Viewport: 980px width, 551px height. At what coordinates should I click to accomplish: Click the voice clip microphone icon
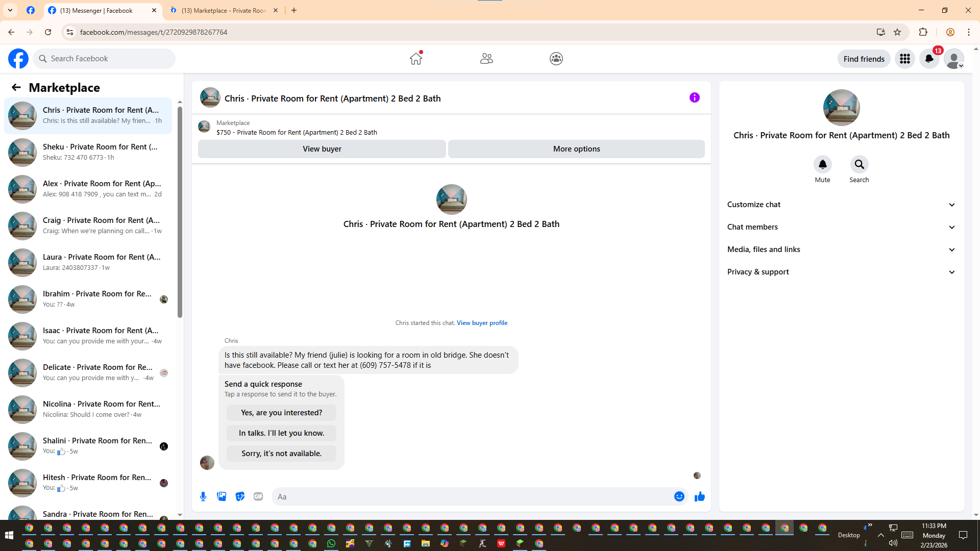pos(203,496)
